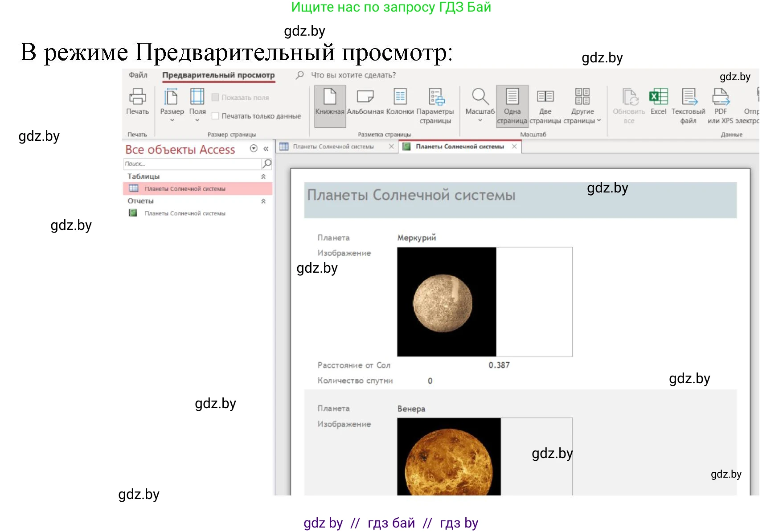
Task: Collapse the Таблицы group
Action: 264,176
